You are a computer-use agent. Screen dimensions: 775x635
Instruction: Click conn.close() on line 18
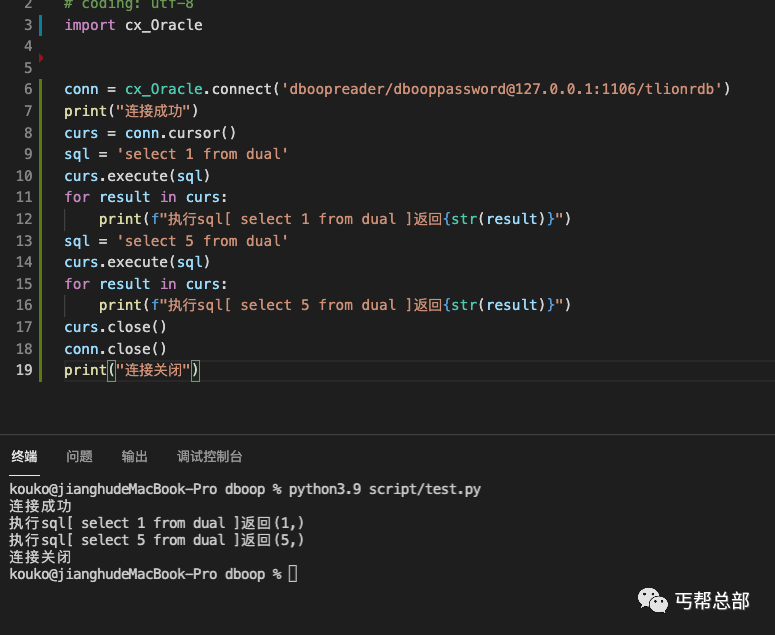[116, 349]
